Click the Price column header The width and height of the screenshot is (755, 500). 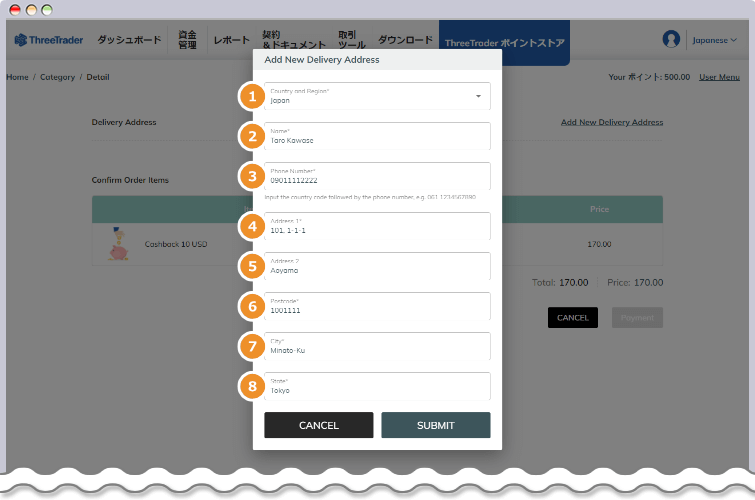599,209
